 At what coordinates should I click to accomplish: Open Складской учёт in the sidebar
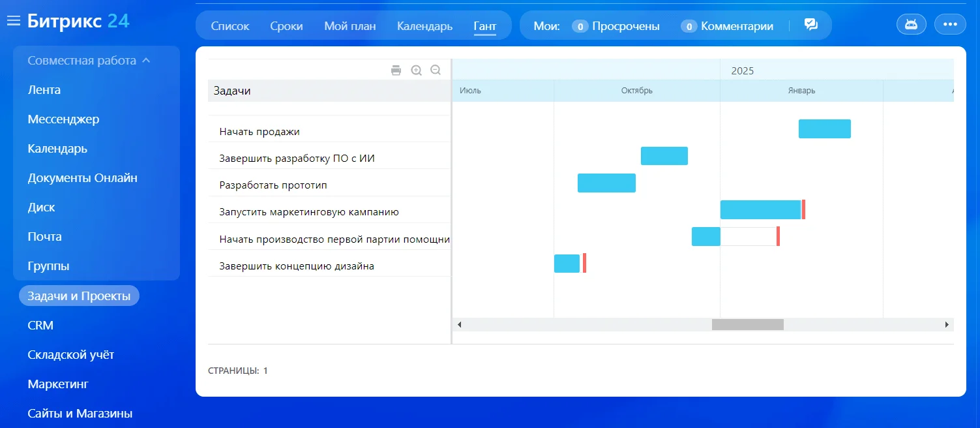click(x=70, y=355)
